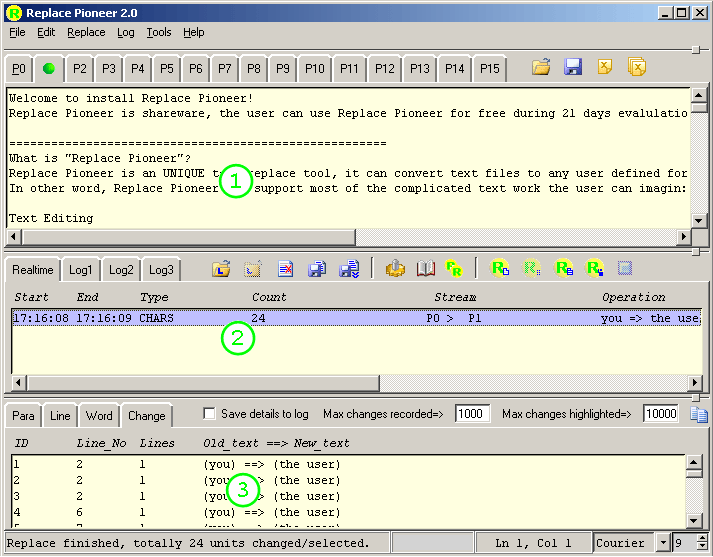Screen dimensions: 713x557
Task: Click the R icon with blue lined list
Action: click(564, 268)
